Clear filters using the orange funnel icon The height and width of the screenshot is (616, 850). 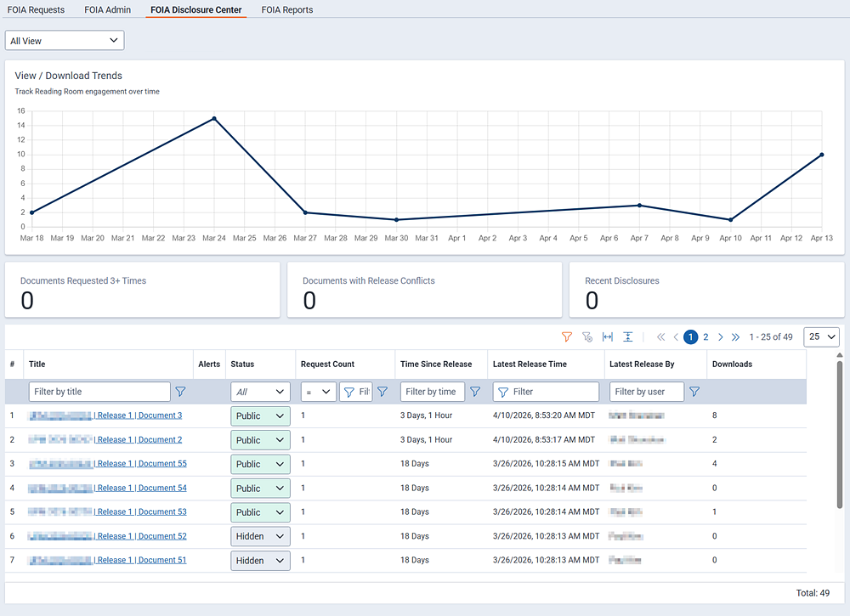tap(567, 336)
